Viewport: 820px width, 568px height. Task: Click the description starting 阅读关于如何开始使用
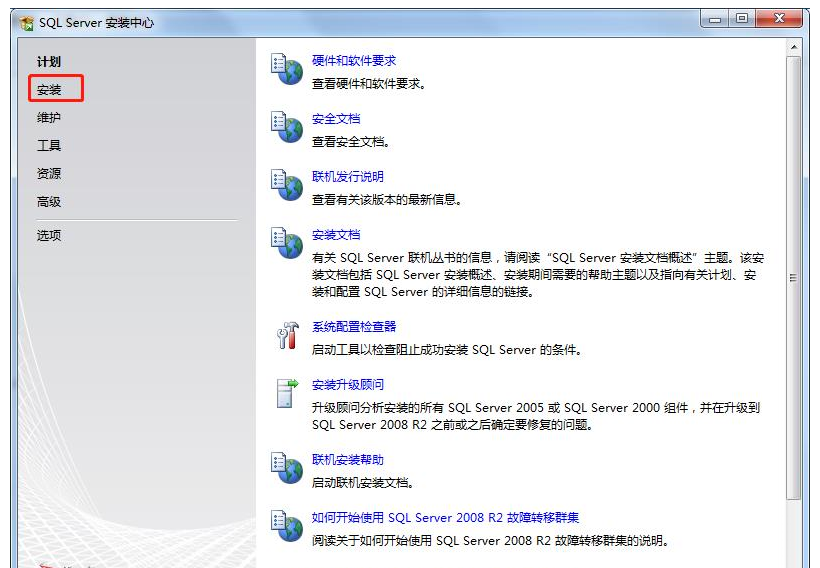point(491,541)
